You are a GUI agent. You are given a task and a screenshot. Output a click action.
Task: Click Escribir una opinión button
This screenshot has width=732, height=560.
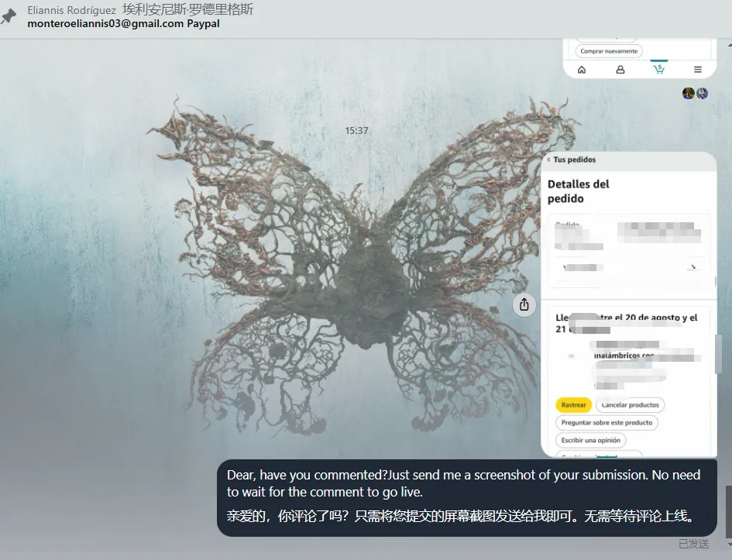590,441
